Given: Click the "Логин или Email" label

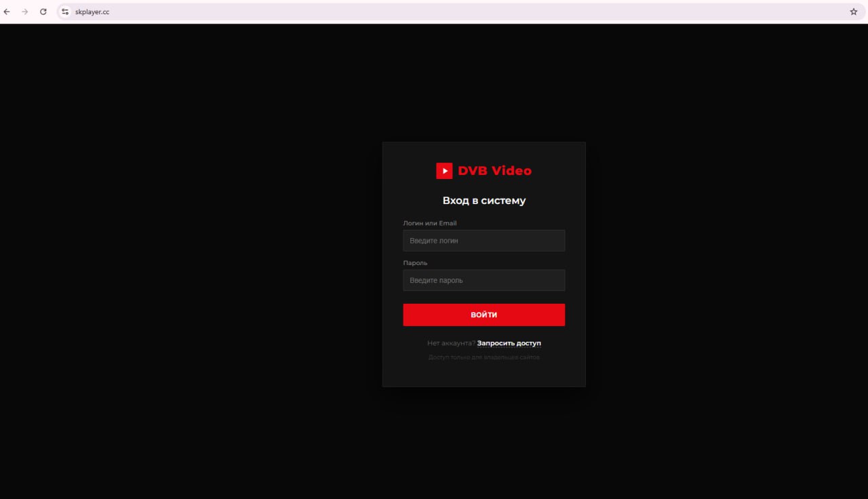Looking at the screenshot, I should tap(430, 223).
